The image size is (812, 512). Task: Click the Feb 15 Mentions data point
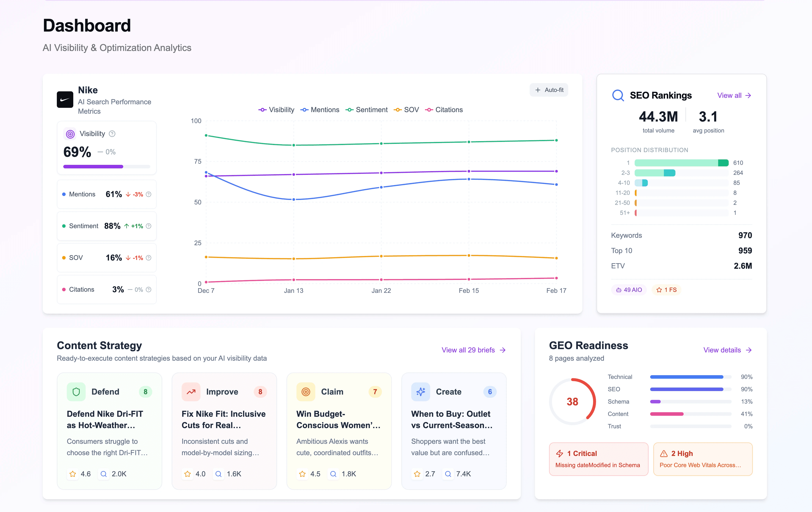pos(469,179)
